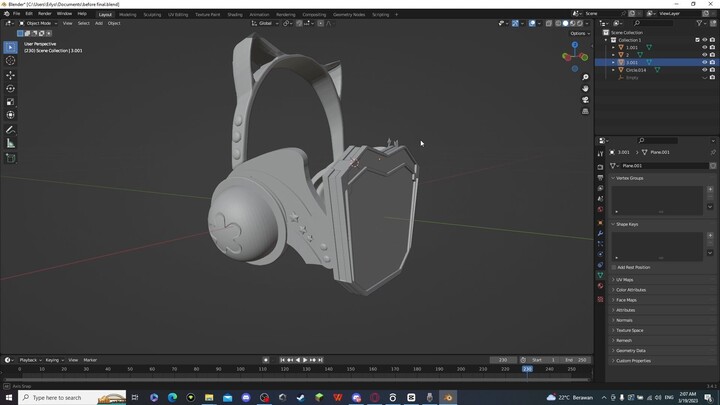Viewport: 720px width, 405px height.
Task: Expand the Color Attributes panel
Action: 663,290
